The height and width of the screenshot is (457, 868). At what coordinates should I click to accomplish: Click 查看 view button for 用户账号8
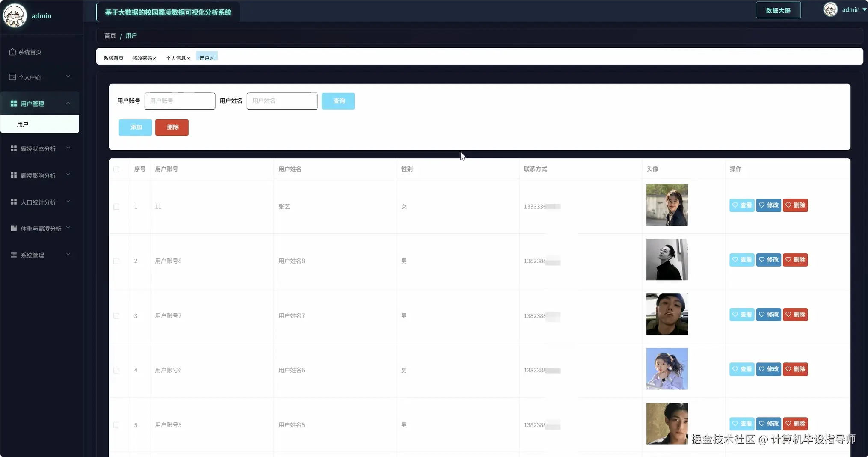point(742,260)
